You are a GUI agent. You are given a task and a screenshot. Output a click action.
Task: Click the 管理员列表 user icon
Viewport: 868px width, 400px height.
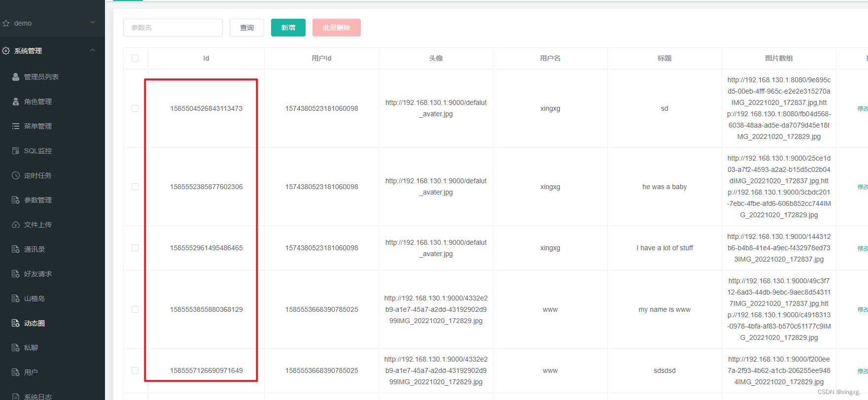[x=16, y=77]
